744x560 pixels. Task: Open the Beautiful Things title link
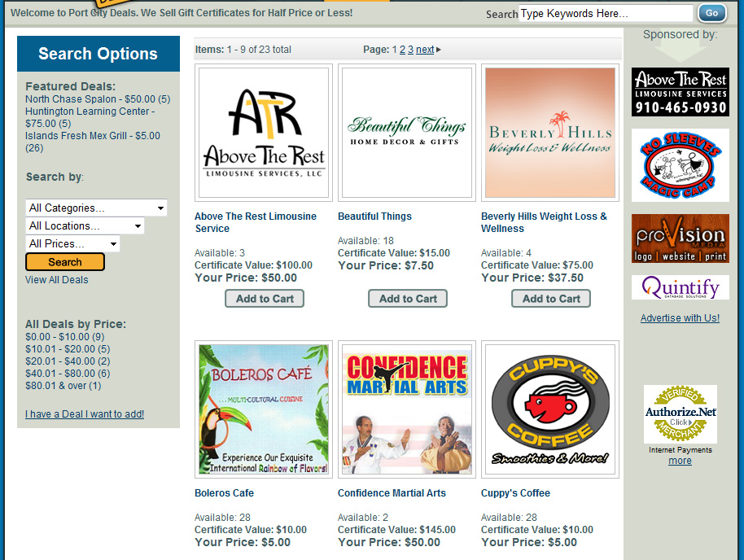pyautogui.click(x=374, y=217)
